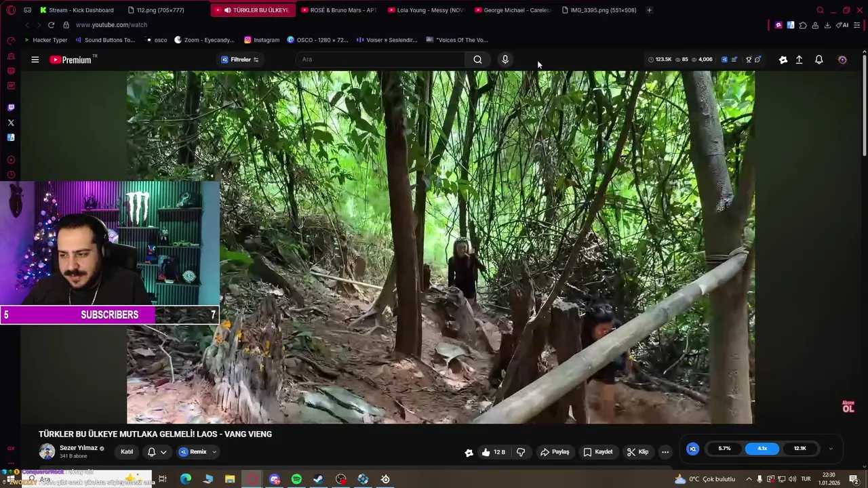This screenshot has height=488, width=868.
Task: Dislike the video with the thumbs-down button
Action: pos(521,452)
